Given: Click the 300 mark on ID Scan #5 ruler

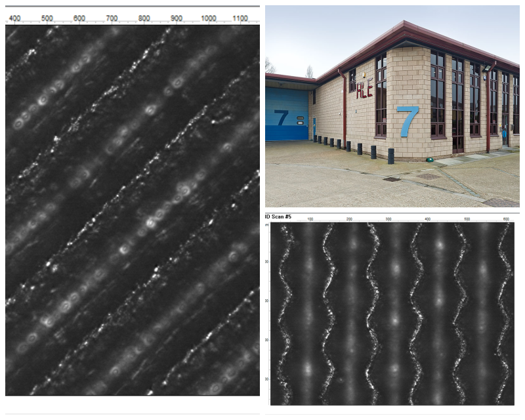Looking at the screenshot, I should [388, 219].
